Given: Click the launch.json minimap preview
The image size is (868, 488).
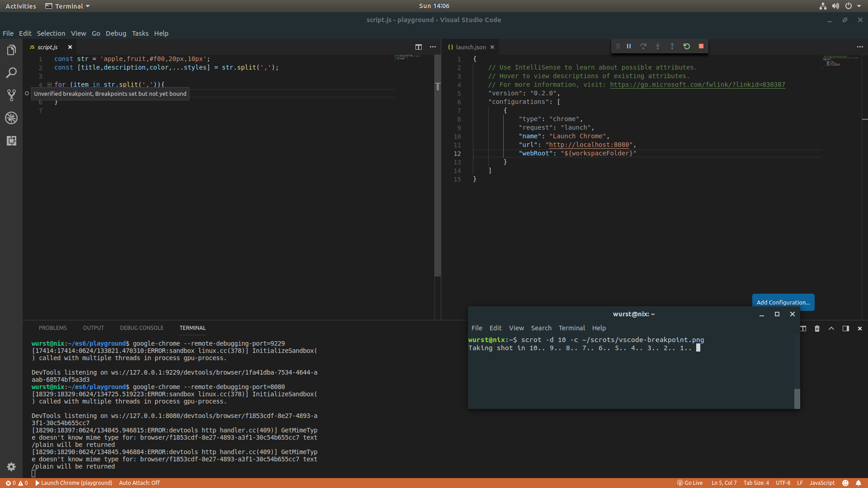Looking at the screenshot, I should click(840, 61).
